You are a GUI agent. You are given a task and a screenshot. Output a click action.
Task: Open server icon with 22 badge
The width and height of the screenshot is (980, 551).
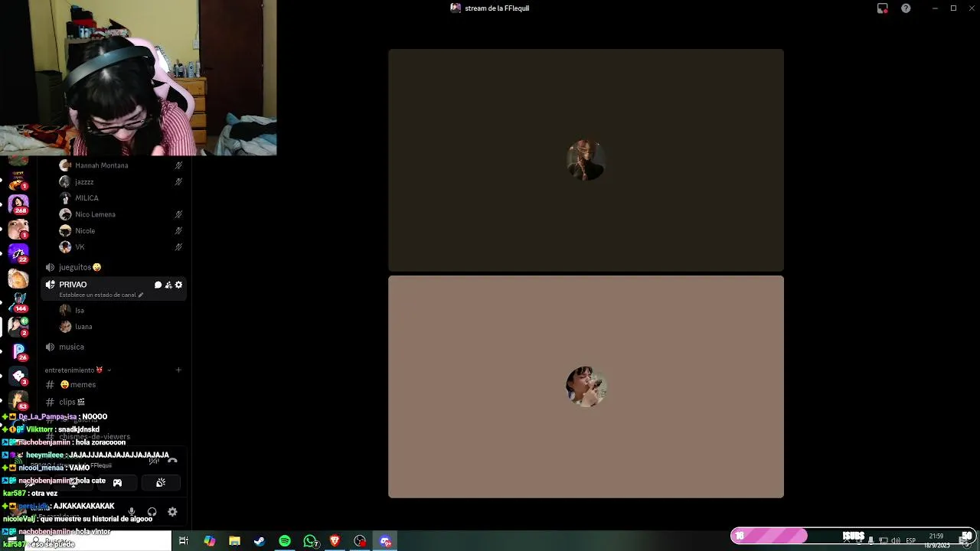click(18, 253)
